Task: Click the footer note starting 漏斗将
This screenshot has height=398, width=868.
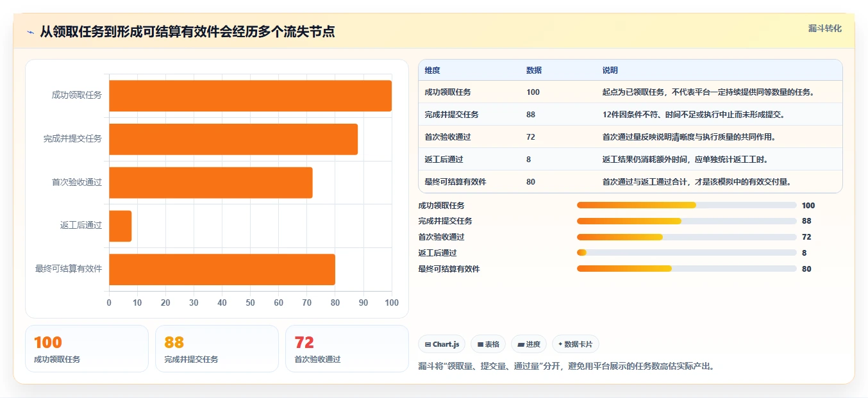Action: click(565, 367)
